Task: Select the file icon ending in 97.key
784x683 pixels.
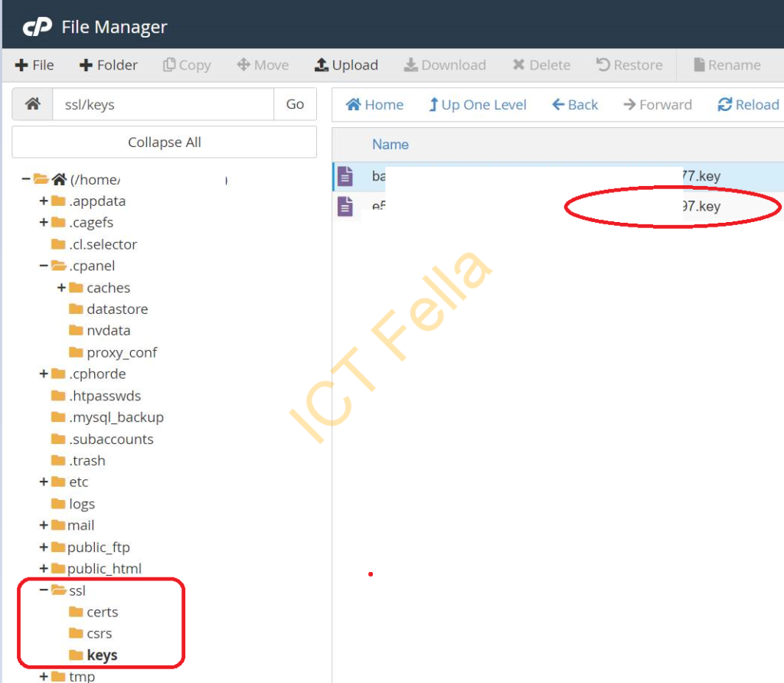Action: tap(345, 207)
